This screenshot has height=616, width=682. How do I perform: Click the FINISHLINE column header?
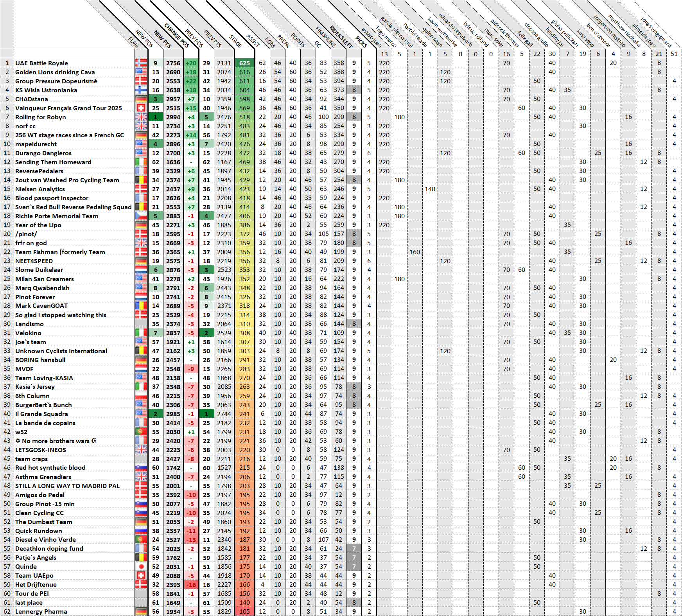click(x=326, y=37)
